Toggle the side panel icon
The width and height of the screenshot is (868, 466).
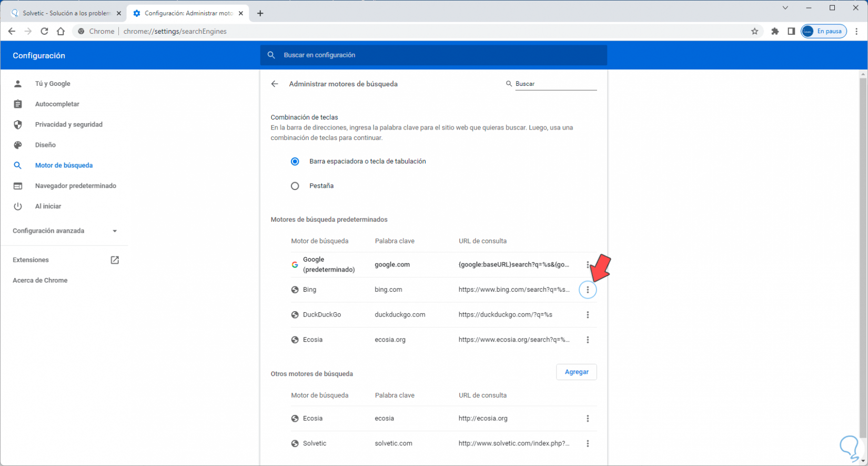click(791, 31)
